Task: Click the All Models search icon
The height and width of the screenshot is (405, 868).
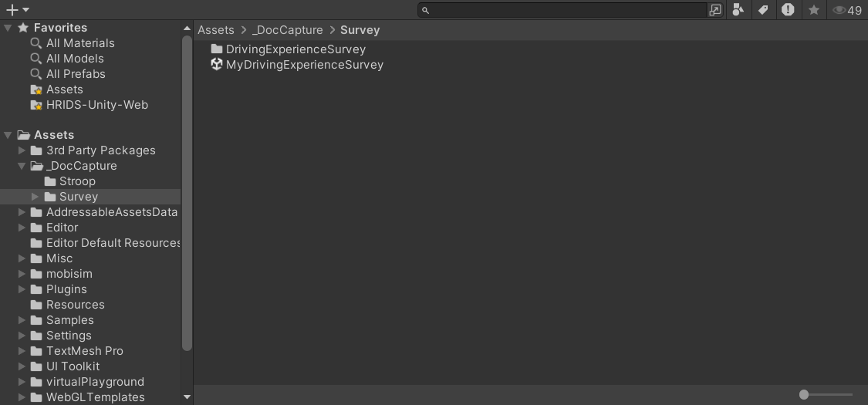Action: 36,59
